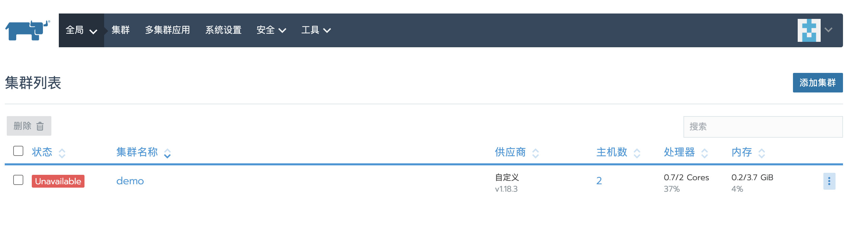This screenshot has width=868, height=245.
Task: Click the 添加集群 button
Action: tap(818, 83)
